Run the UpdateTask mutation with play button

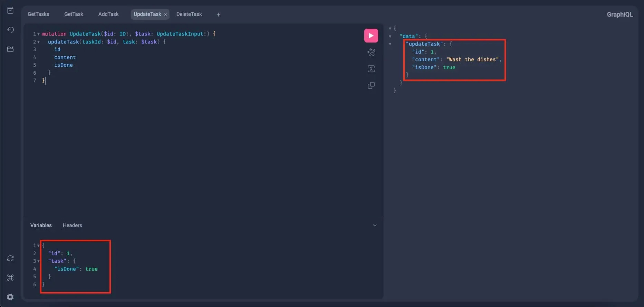point(371,36)
